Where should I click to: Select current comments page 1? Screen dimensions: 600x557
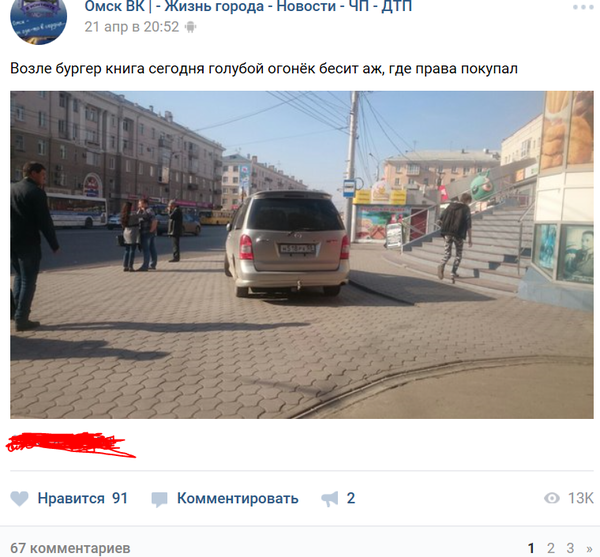click(x=531, y=548)
